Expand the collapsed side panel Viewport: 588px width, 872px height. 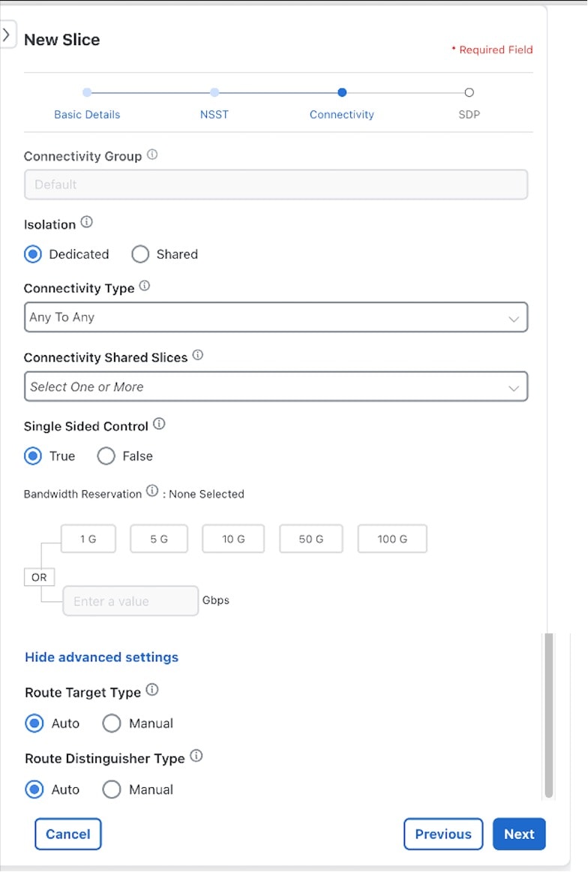click(7, 34)
